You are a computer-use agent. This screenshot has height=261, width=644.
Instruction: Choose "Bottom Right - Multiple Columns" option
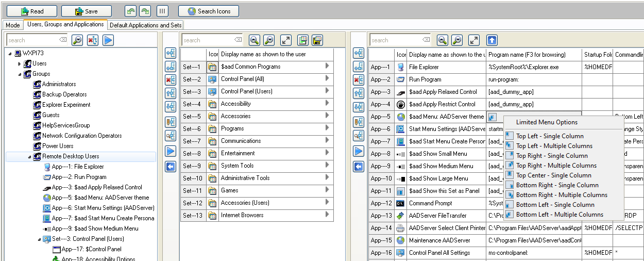561,195
